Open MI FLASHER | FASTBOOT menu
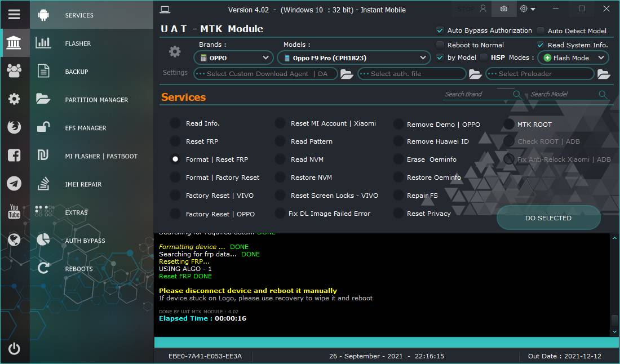The height and width of the screenshot is (364, 620). 92,156
